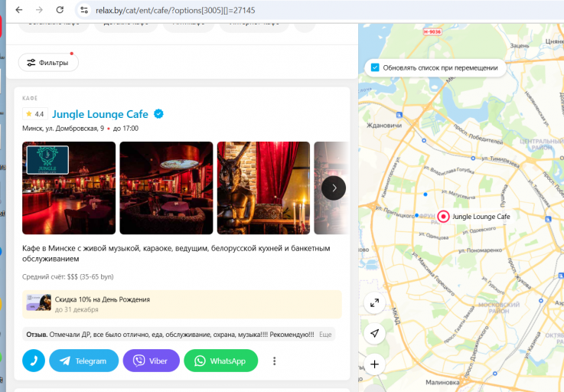Zoom in on the map
564x392 pixels.
click(x=374, y=364)
